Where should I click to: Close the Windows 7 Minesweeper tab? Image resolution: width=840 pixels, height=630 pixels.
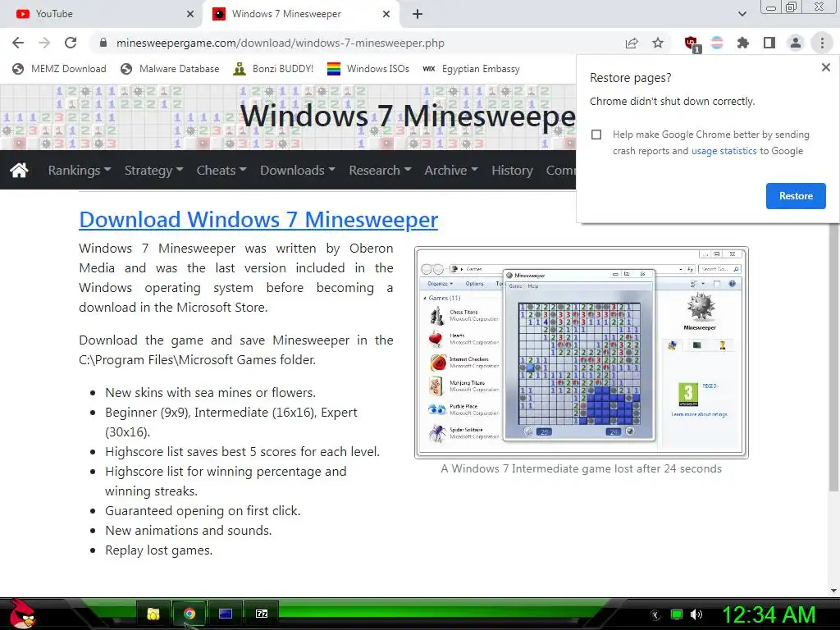[386, 14]
